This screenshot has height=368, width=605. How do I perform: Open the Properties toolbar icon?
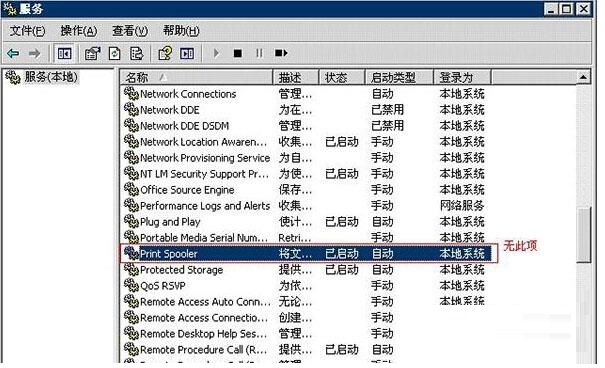(93, 53)
